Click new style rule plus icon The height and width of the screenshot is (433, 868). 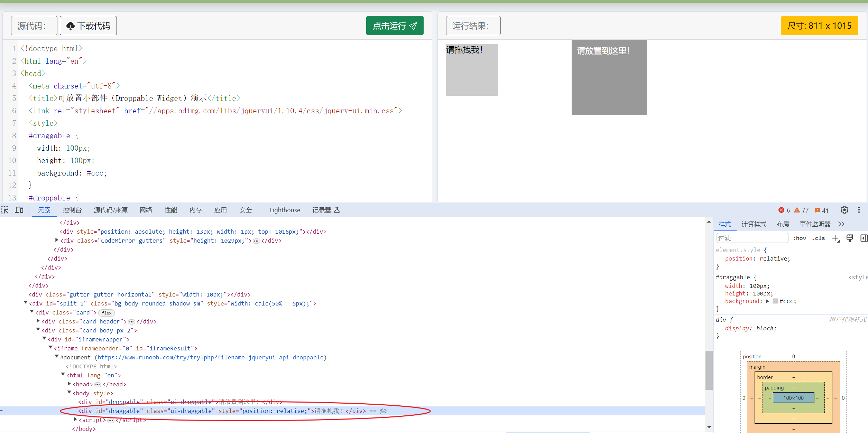pyautogui.click(x=835, y=238)
